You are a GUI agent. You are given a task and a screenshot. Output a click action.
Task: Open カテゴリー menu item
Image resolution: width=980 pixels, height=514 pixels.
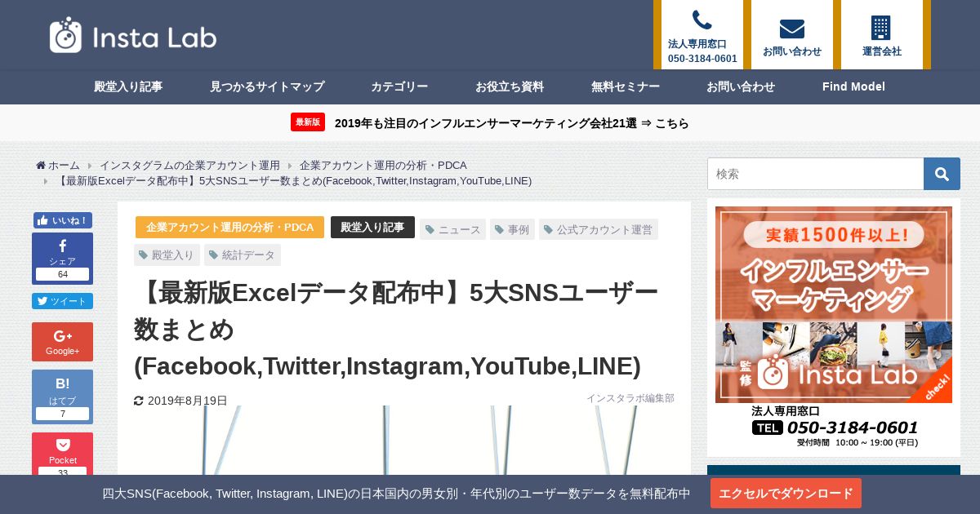pyautogui.click(x=399, y=86)
